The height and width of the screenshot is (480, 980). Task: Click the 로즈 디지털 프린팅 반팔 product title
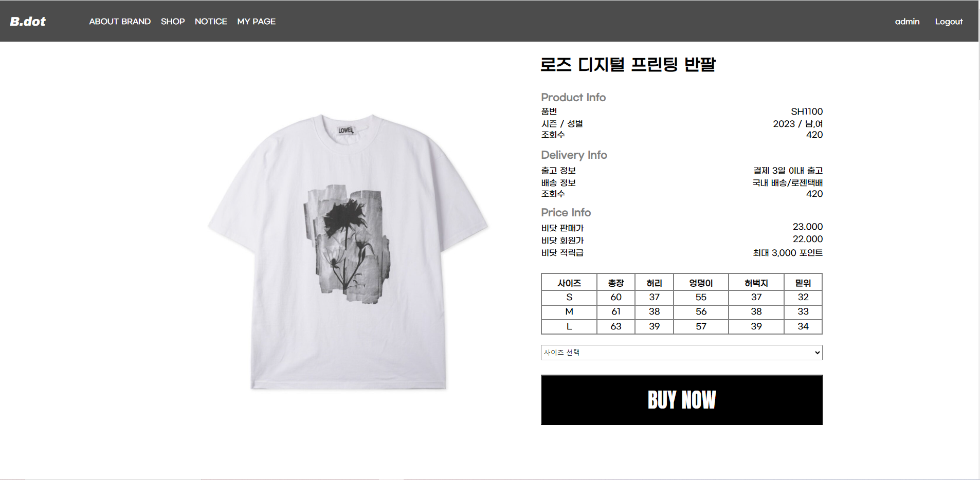click(x=628, y=65)
